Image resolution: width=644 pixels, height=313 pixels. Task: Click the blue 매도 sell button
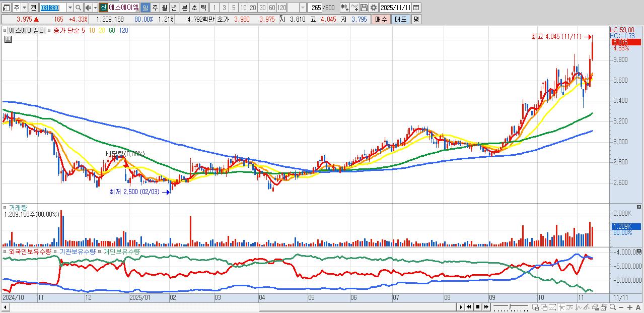[400, 19]
